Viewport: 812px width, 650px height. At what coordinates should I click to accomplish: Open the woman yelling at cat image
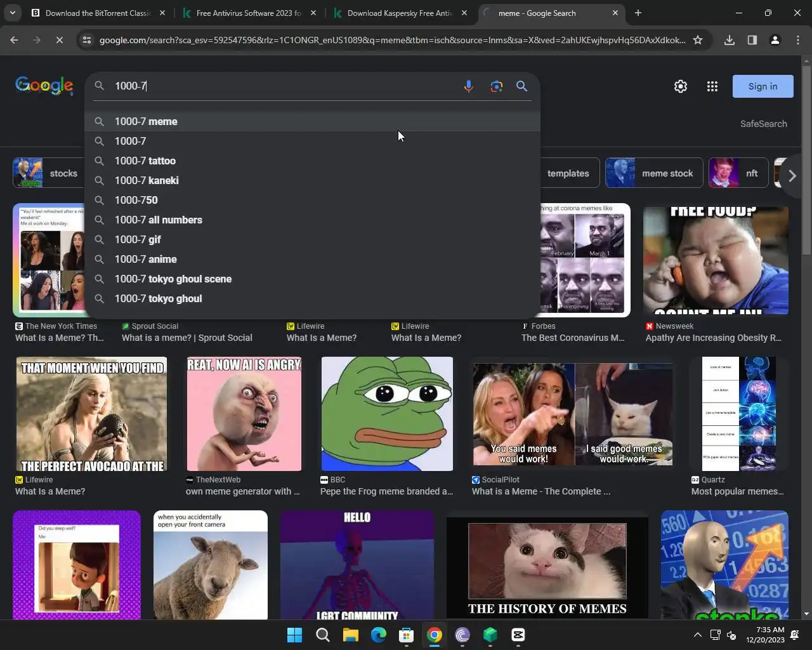point(572,414)
